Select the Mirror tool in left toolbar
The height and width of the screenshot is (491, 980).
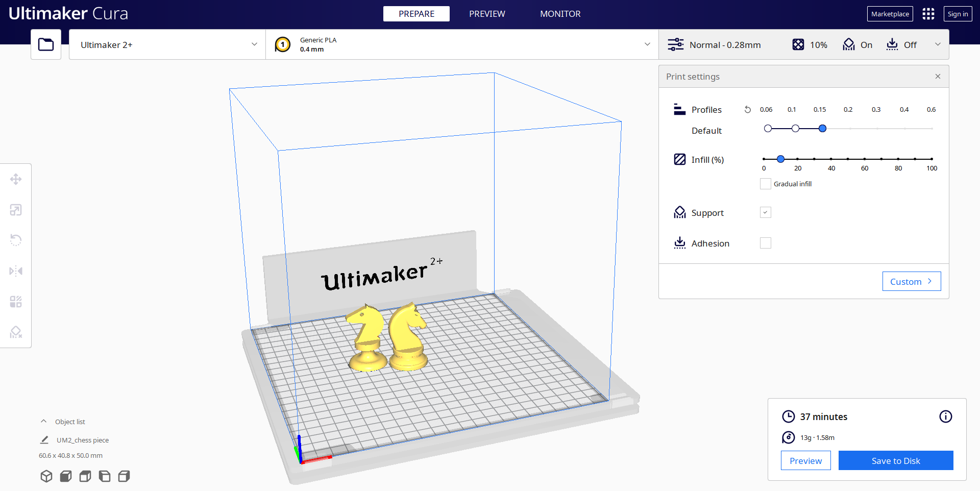tap(16, 271)
